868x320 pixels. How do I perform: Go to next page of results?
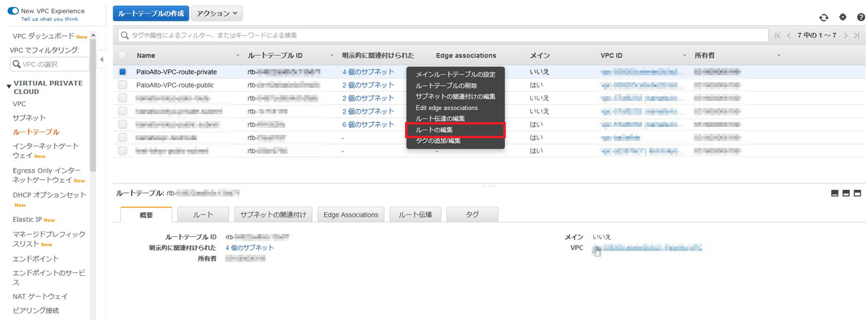(x=846, y=35)
